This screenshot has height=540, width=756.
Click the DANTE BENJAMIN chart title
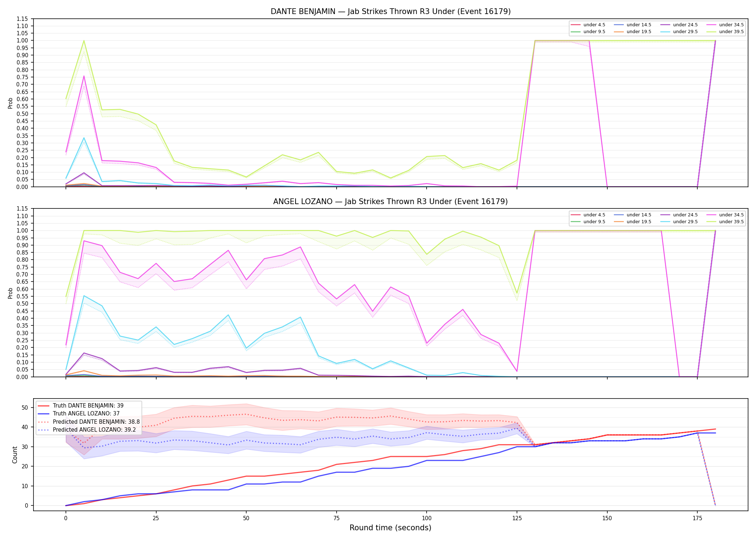coord(391,12)
